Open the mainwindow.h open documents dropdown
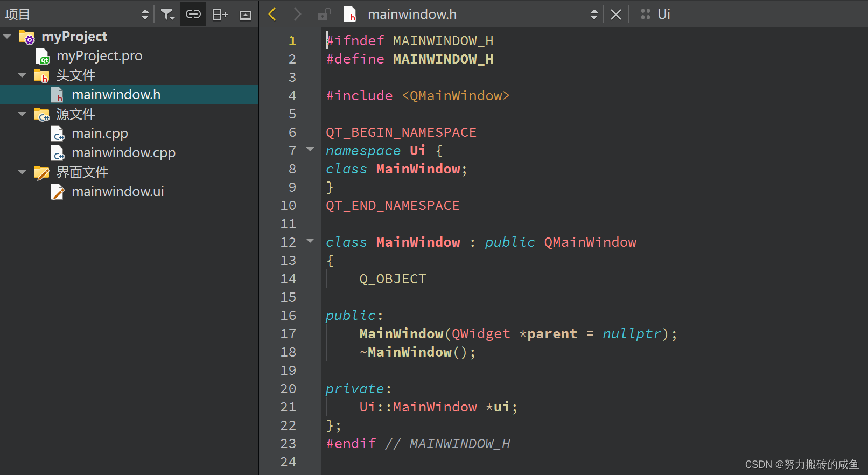The height and width of the screenshot is (475, 868). [x=594, y=15]
